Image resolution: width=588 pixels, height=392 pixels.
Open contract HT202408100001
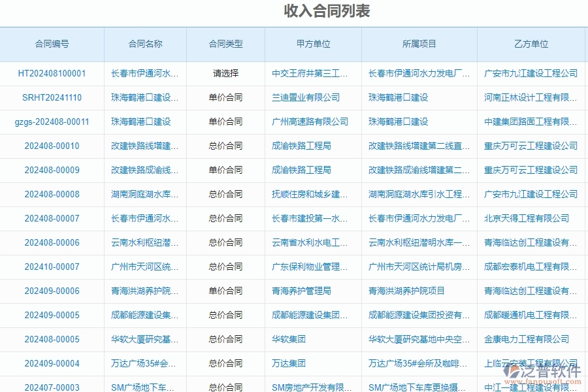(54, 74)
